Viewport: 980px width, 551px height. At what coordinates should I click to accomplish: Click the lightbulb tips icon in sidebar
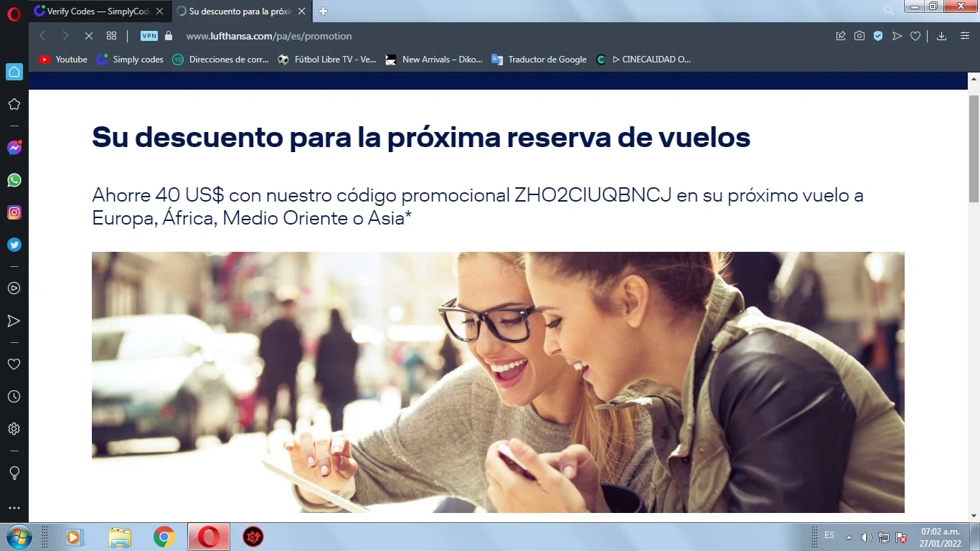point(14,473)
